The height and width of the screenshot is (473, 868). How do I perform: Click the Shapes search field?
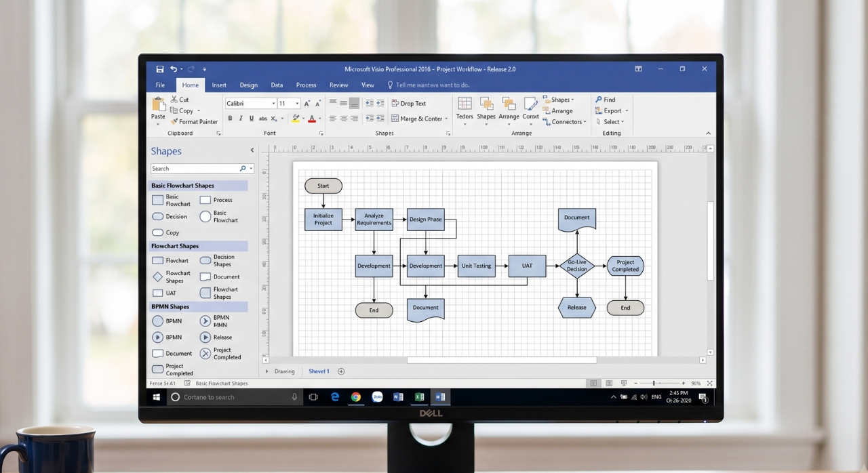point(202,169)
